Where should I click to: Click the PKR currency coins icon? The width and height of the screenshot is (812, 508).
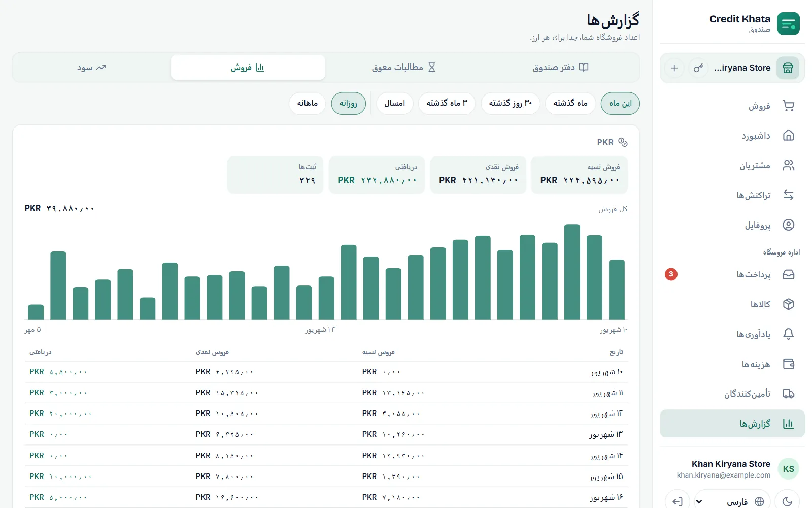click(x=623, y=142)
